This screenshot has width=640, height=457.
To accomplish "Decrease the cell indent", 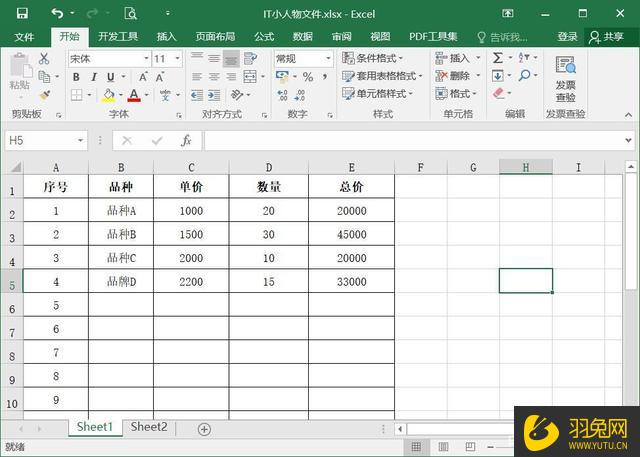I will click(197, 95).
